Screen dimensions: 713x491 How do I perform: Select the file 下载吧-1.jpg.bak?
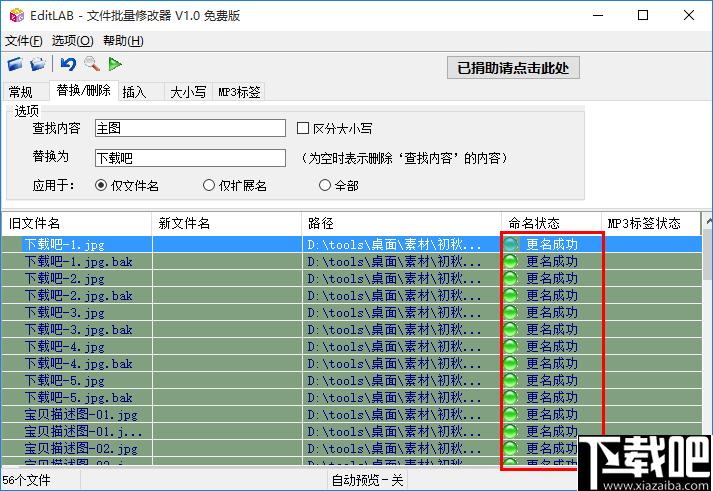[x=78, y=261]
